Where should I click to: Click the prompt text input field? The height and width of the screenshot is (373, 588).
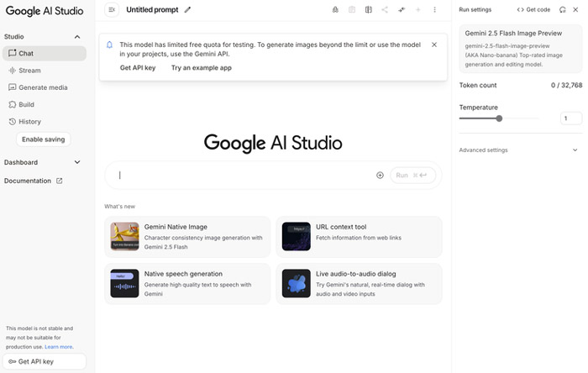pyautogui.click(x=245, y=175)
